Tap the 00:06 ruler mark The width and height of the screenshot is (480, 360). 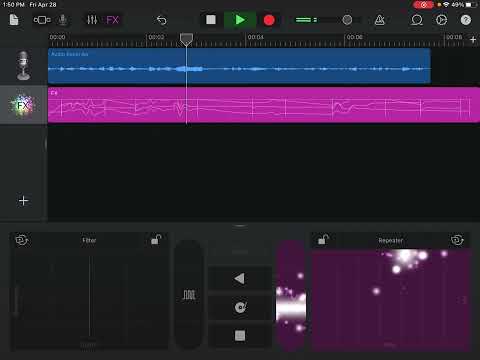click(x=354, y=37)
